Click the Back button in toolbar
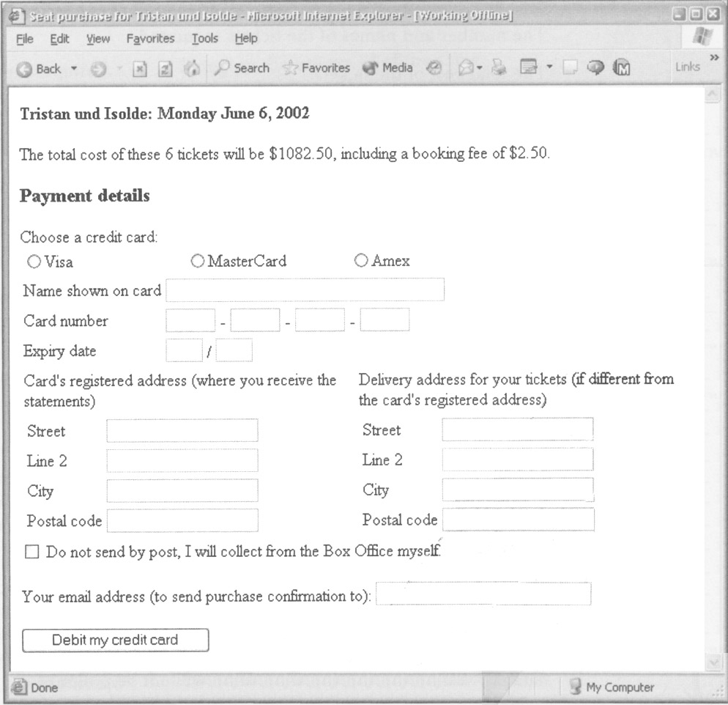The image size is (728, 705). 40,68
